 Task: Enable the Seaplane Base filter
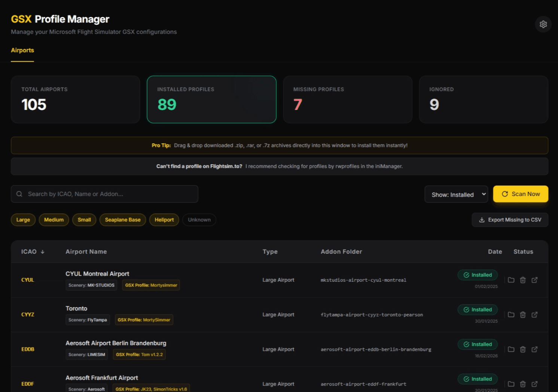point(123,220)
